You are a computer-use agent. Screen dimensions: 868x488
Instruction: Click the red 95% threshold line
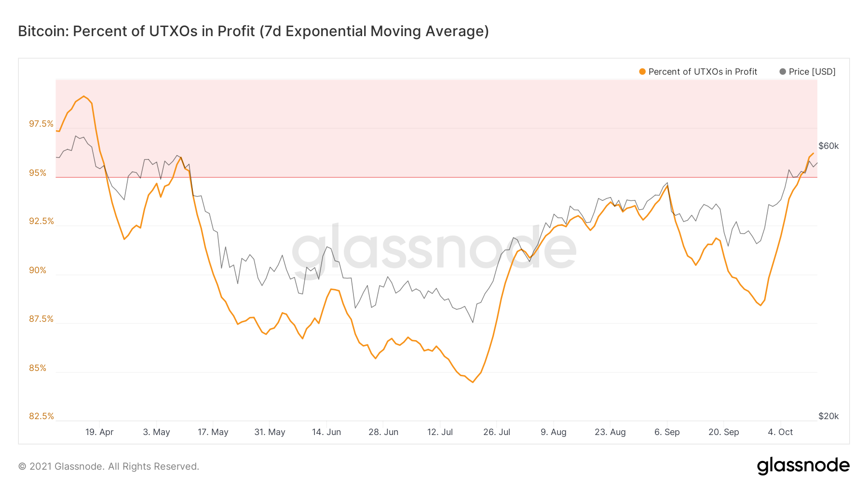pyautogui.click(x=436, y=177)
